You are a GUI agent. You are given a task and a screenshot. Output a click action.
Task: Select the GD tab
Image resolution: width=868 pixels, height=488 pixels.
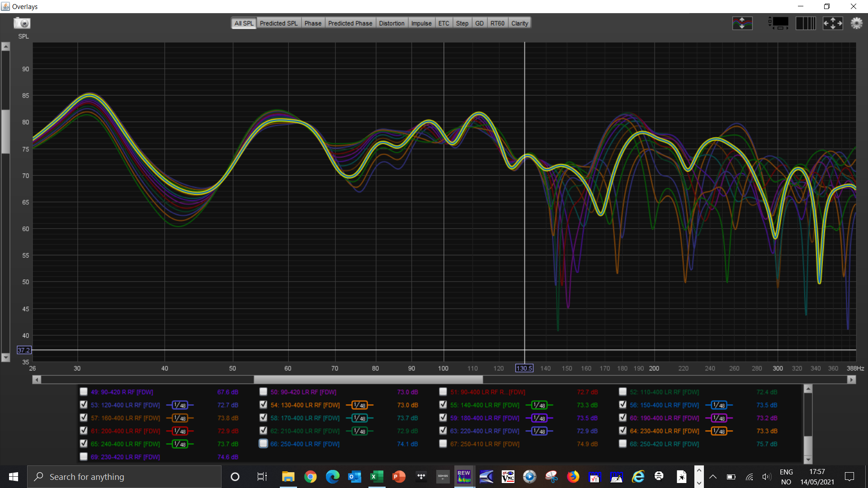pyautogui.click(x=479, y=23)
